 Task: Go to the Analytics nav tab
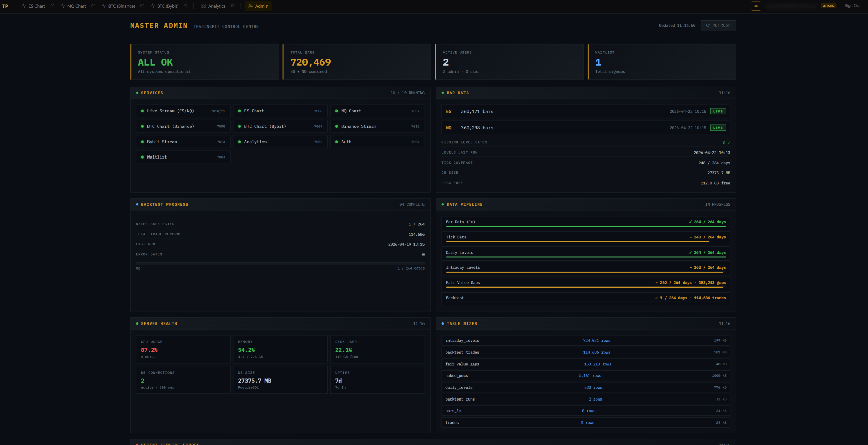tap(213, 6)
